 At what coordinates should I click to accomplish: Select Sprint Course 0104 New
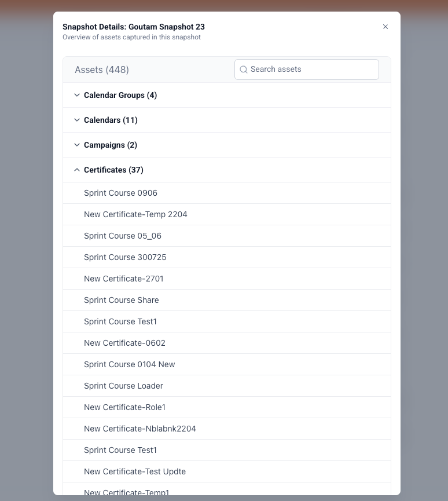(x=130, y=364)
